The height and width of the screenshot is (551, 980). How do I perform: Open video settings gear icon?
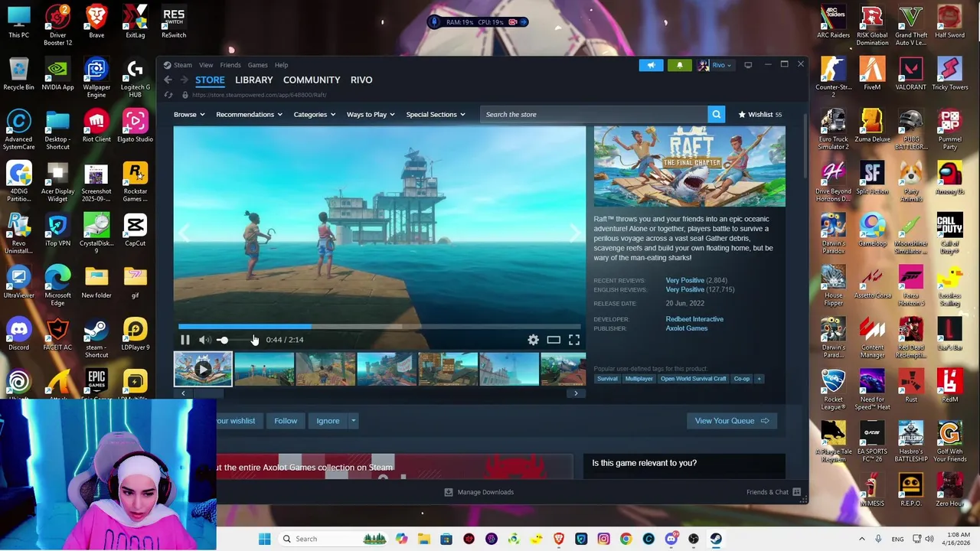pyautogui.click(x=533, y=340)
